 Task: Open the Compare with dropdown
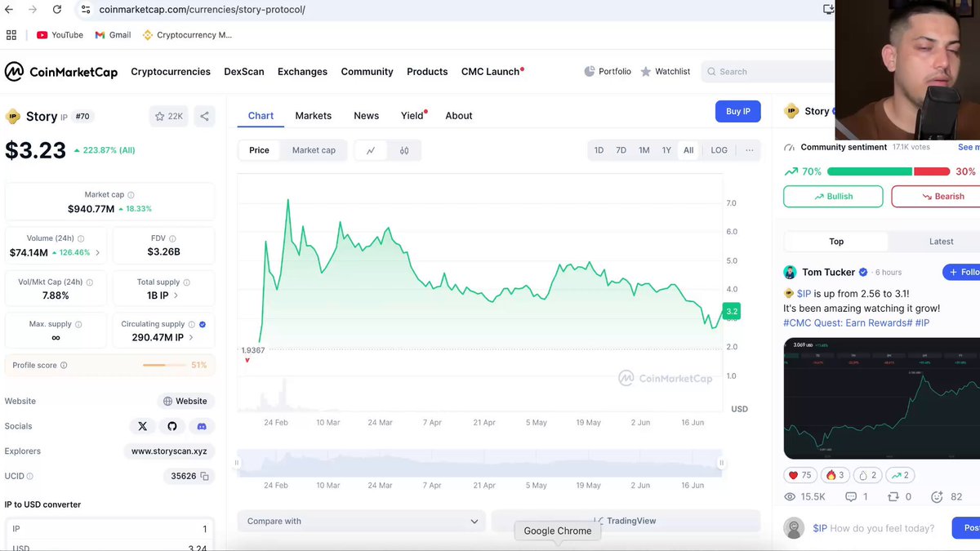(362, 521)
